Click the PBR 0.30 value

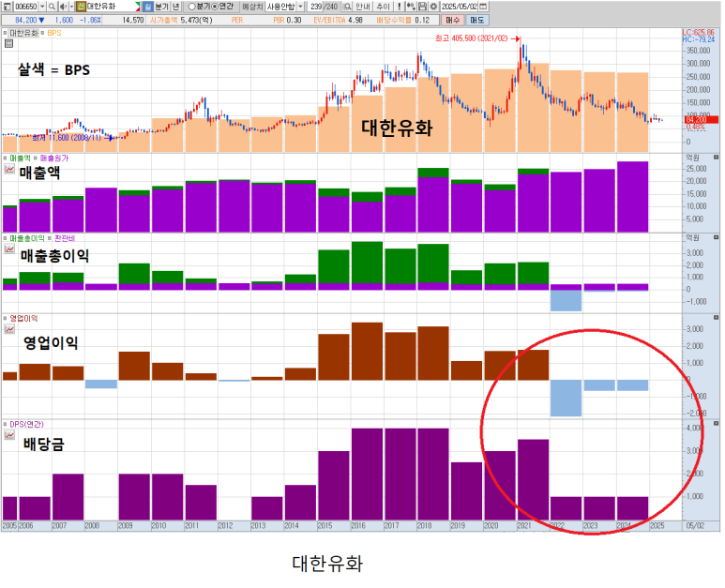[x=287, y=21]
